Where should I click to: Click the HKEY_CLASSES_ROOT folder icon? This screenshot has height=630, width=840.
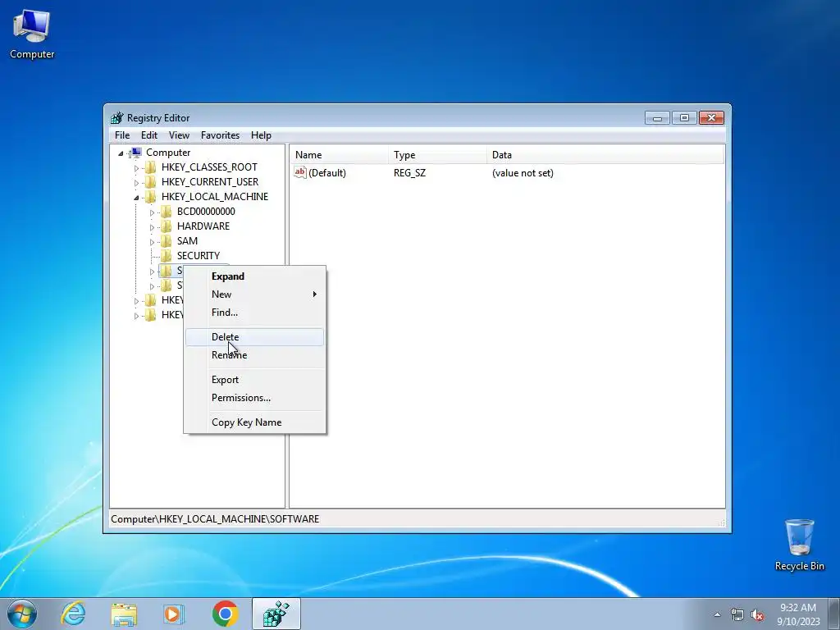151,167
